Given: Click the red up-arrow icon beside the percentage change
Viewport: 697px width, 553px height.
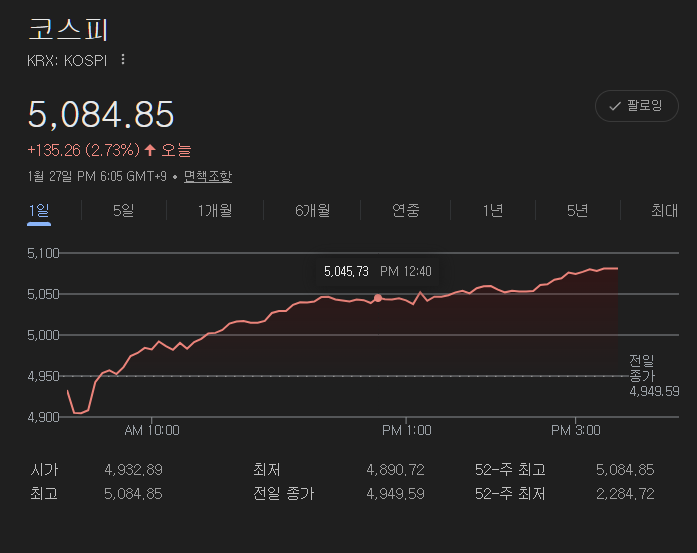Looking at the screenshot, I should (151, 150).
